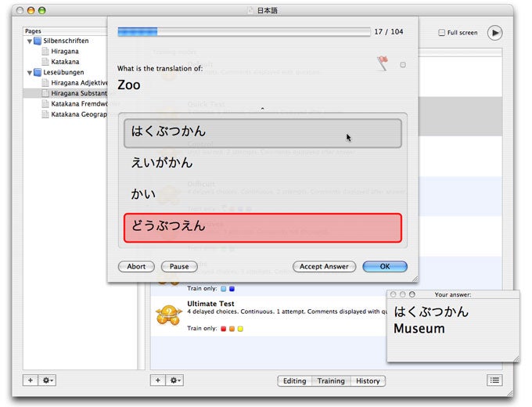Toggle the list view button bottom right
Screen dimensions: 532x407
click(x=494, y=380)
